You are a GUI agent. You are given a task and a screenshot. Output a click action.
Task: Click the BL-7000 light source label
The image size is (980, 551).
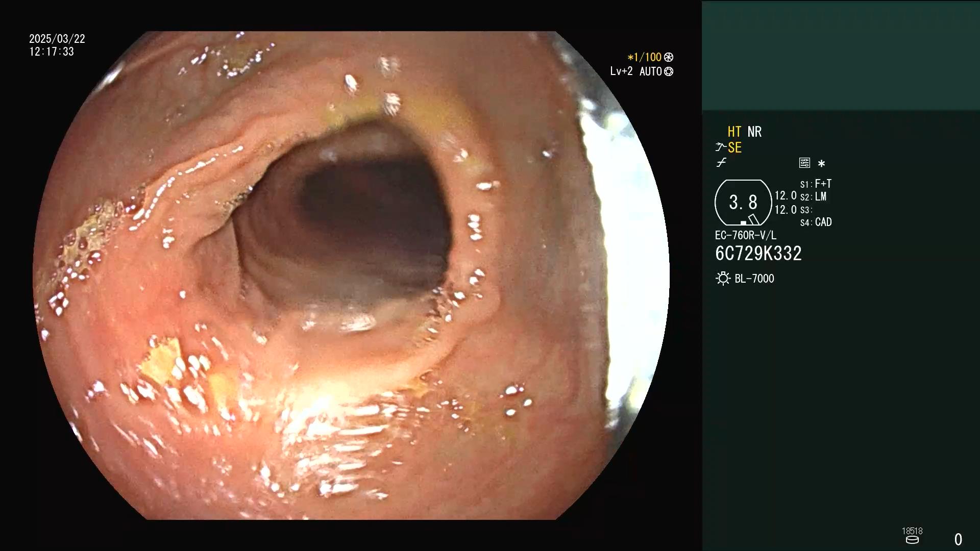754,279
